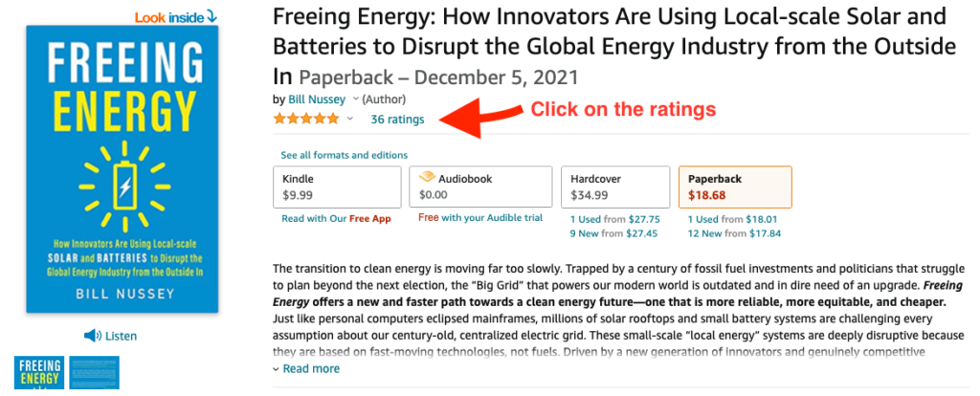This screenshot has width=980, height=396.
Task: Select the Hardcover format option
Action: (x=615, y=187)
